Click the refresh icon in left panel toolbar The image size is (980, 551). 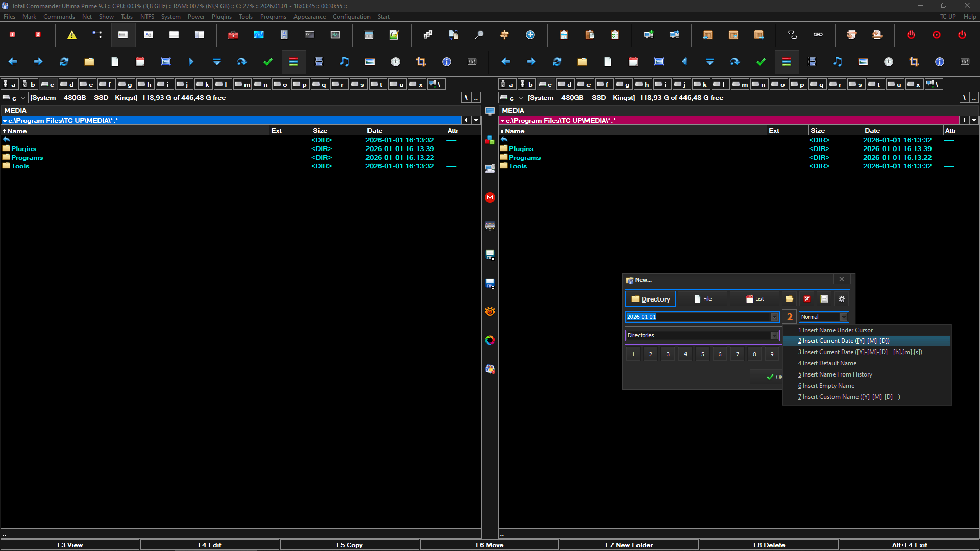64,62
